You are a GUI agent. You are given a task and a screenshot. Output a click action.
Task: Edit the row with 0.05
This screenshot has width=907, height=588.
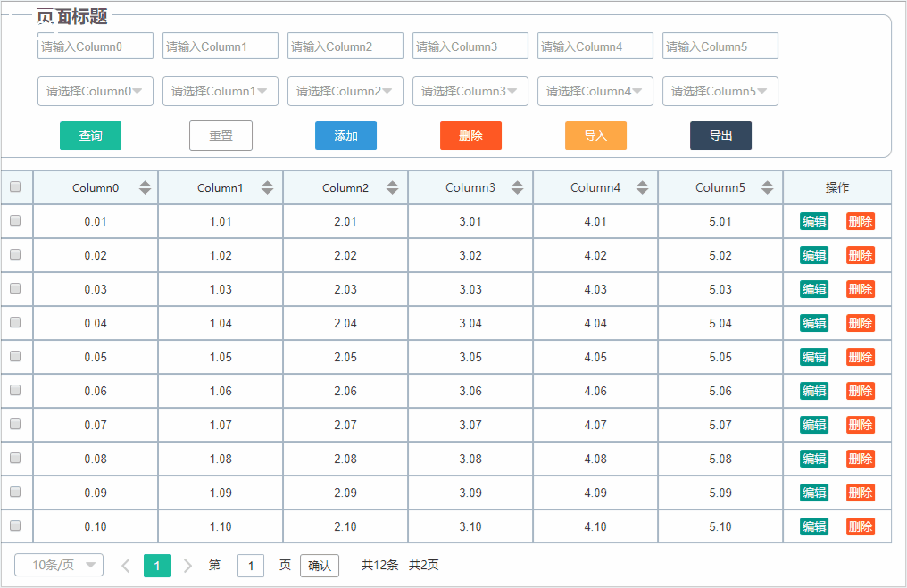tap(814, 357)
